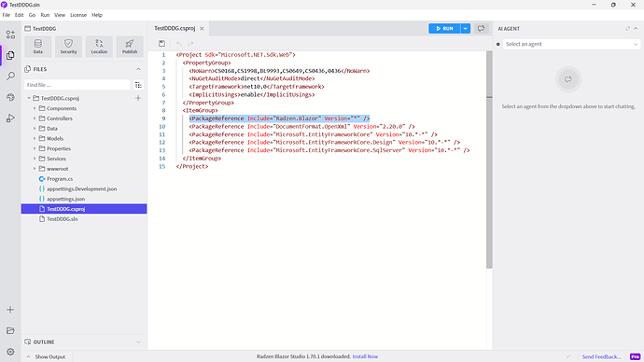
Task: Open the theme palette sidebar icon
Action: [x=10, y=97]
